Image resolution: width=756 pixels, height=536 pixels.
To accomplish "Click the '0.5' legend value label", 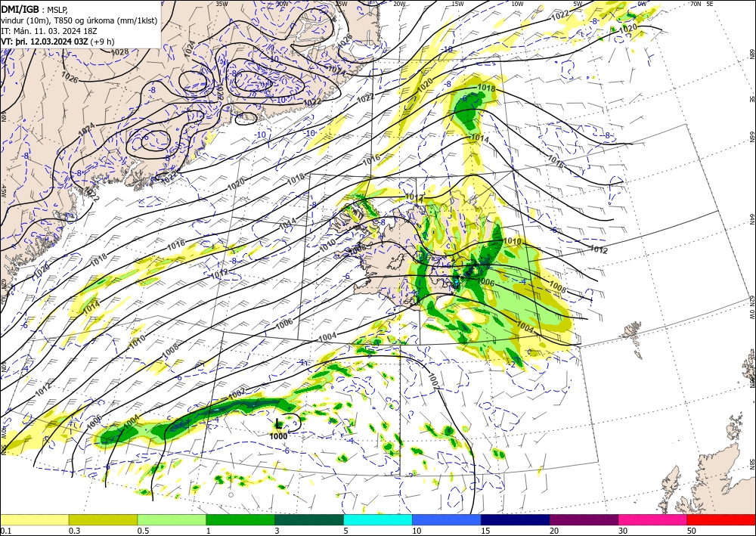I will click(x=142, y=531).
